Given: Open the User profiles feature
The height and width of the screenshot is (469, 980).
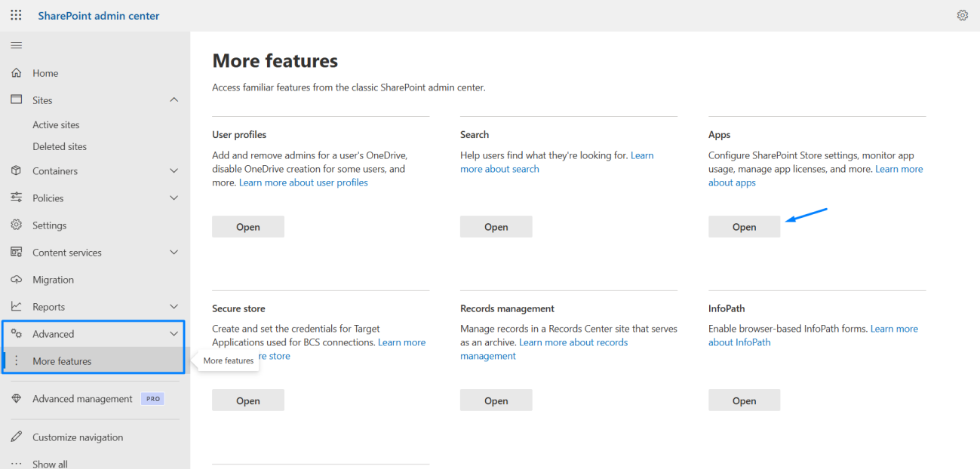Looking at the screenshot, I should tap(248, 227).
